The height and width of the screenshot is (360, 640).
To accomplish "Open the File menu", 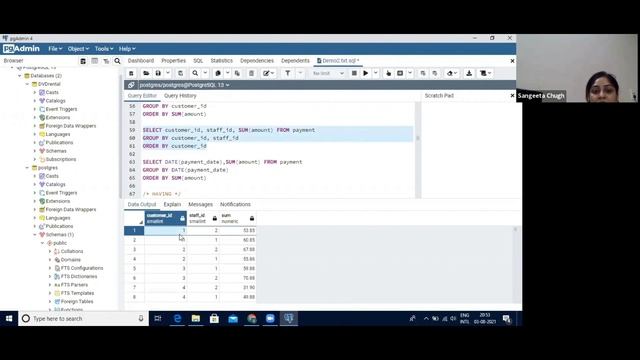I will pos(55,49).
